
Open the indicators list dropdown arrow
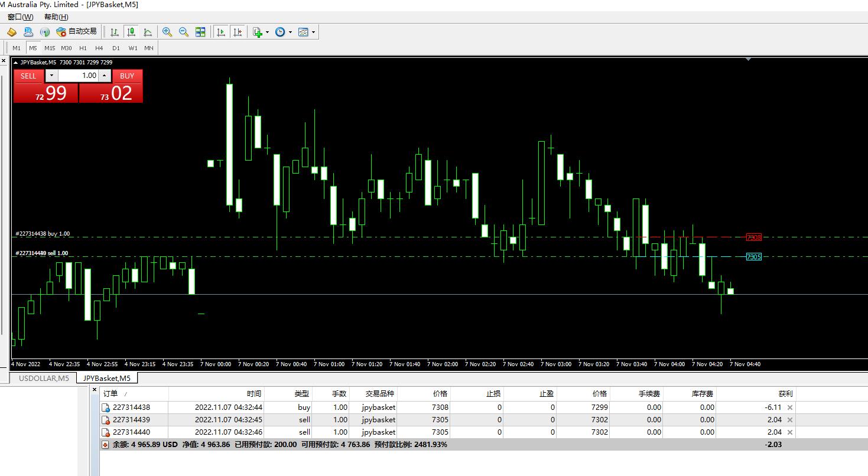pos(268,32)
